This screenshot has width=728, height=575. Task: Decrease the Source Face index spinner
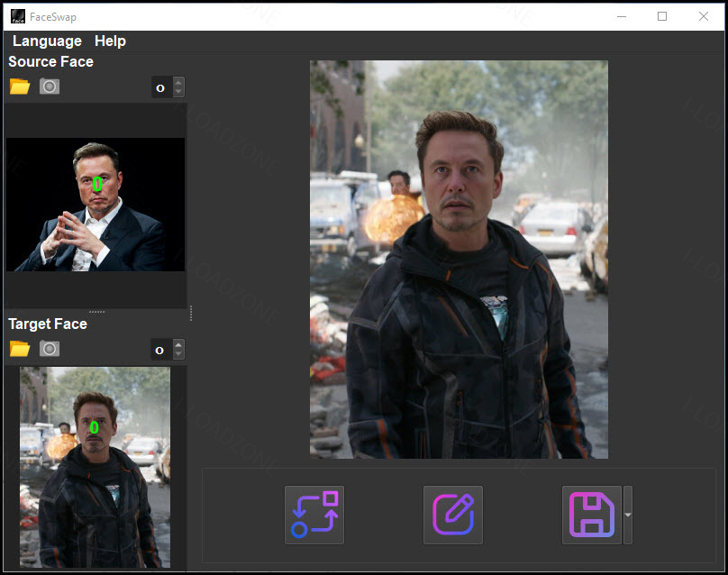(x=178, y=92)
